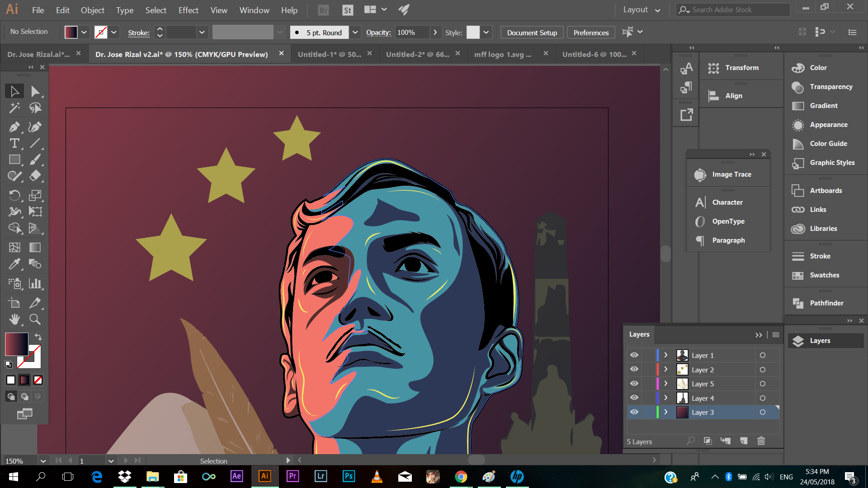Click the Search Adobe Stock field
Image resolution: width=868 pixels, height=488 pixels.
pyautogui.click(x=733, y=9)
